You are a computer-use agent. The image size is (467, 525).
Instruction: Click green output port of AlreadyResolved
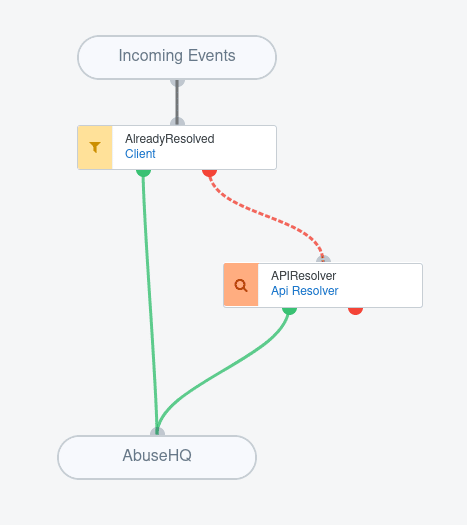pos(143,173)
